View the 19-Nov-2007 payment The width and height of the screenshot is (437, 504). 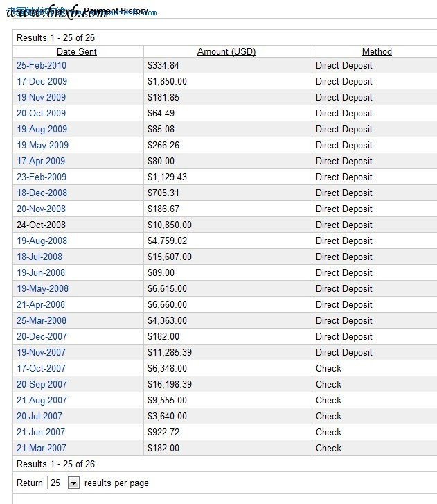point(42,352)
